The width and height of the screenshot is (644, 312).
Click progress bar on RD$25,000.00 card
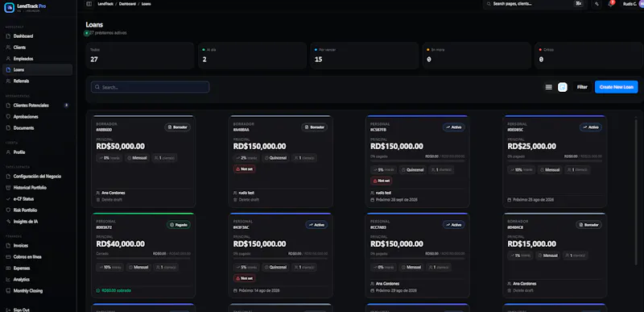(555, 160)
